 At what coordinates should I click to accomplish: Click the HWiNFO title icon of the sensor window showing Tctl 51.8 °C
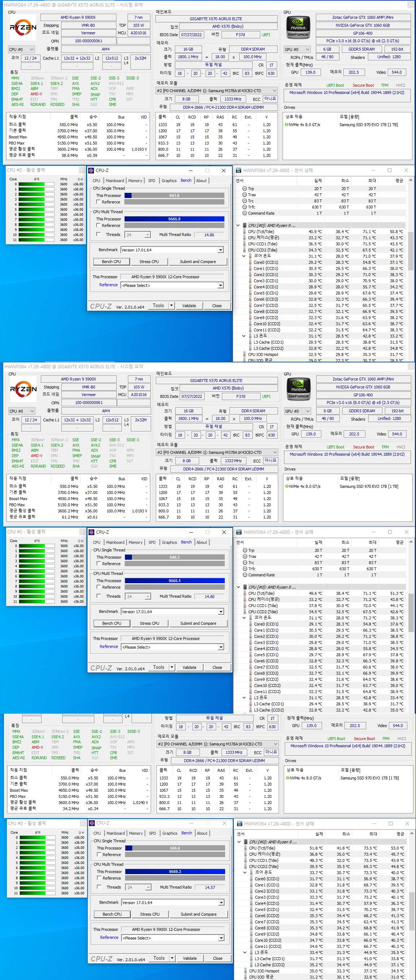click(x=240, y=824)
